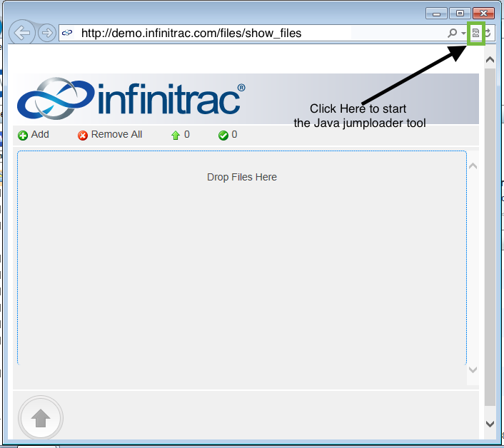Click the compatibility view broken-page icon
Screen dimensions: 504x448
tap(475, 33)
